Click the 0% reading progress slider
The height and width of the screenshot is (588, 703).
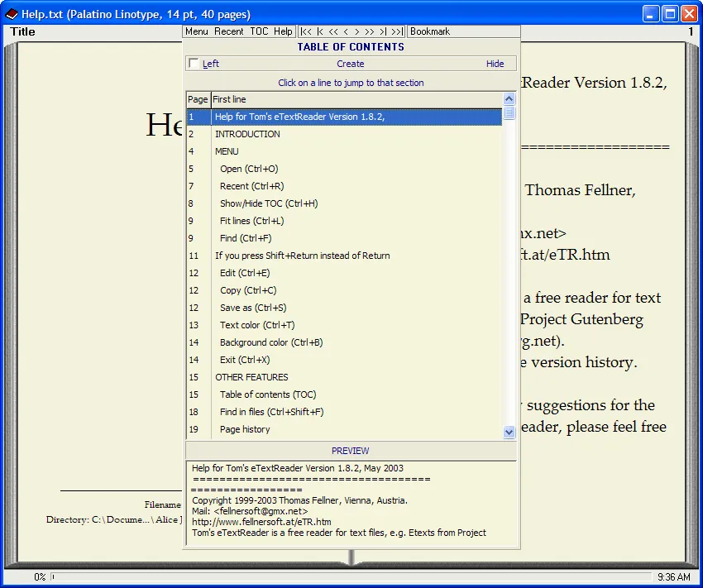tap(51, 578)
